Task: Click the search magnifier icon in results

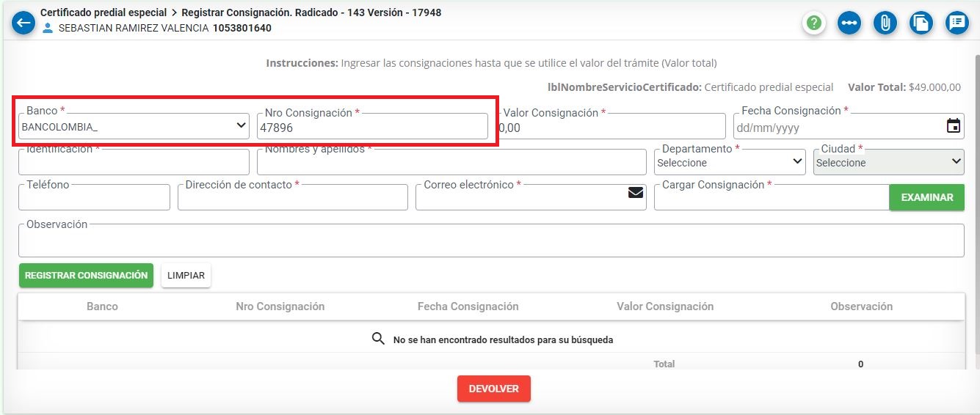Action: (x=379, y=339)
